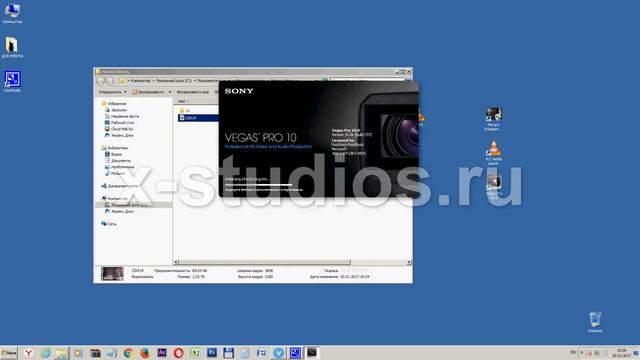Show hidden tray icons arrow
The height and width of the screenshot is (360, 640).
581,353
